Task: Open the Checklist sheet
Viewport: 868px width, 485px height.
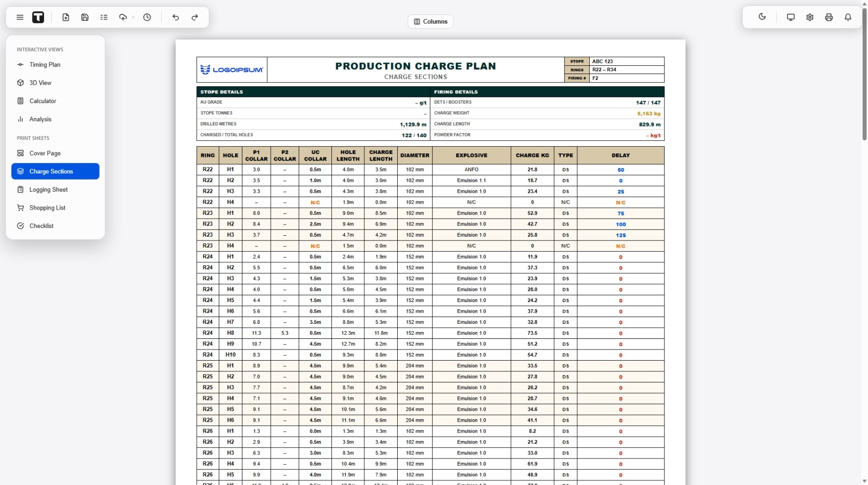Action: pyautogui.click(x=55, y=226)
